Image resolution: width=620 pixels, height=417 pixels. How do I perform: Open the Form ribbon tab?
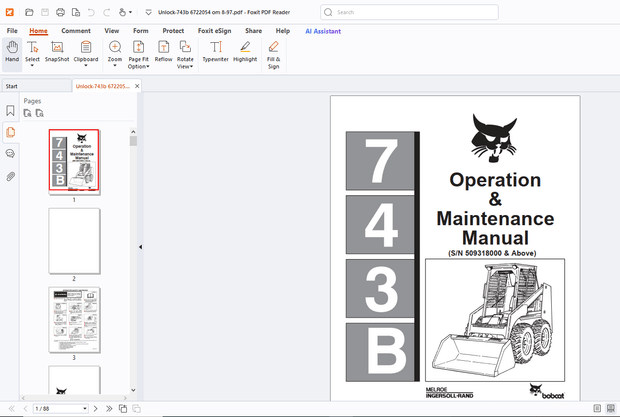(141, 31)
